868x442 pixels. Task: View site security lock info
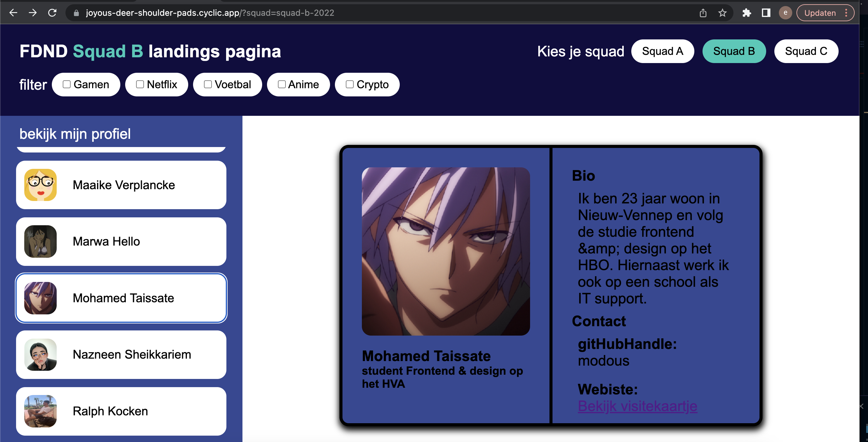coord(76,13)
